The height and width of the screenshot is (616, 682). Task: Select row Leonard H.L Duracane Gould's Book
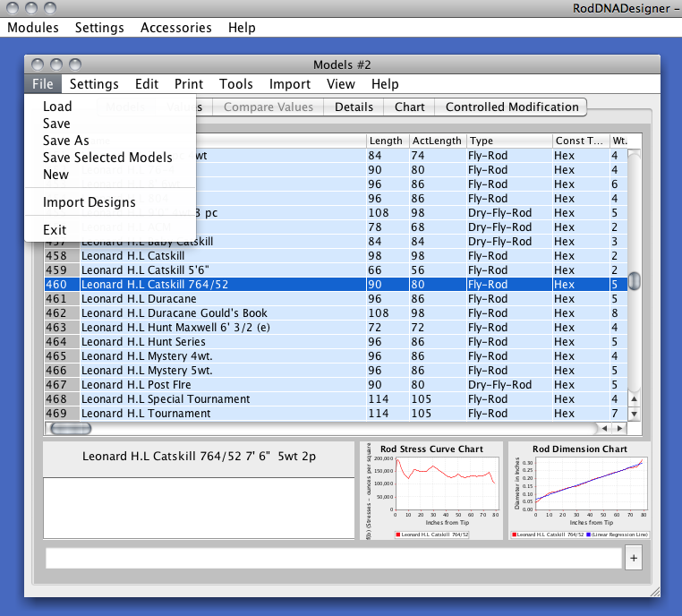click(336, 313)
